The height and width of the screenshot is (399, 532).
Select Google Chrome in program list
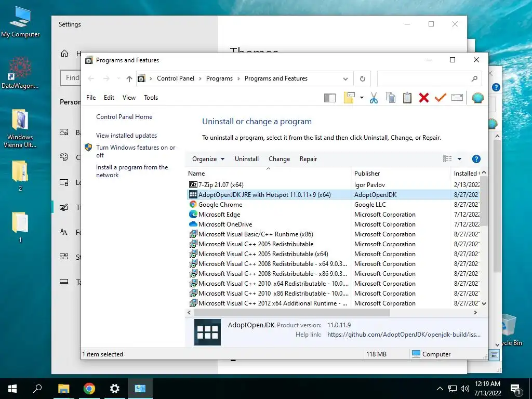click(x=220, y=205)
